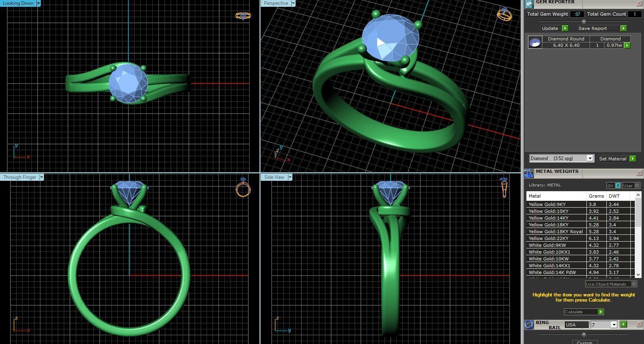Click scroll up arrow in metal list
Screen dimensions: 644x344
click(x=638, y=194)
